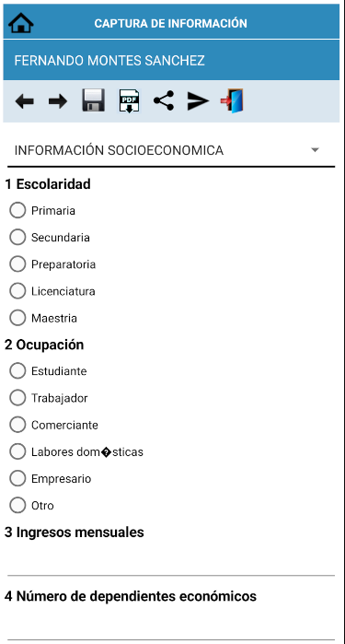This screenshot has height=644, width=345.
Task: Click the forward arrow icon
Action: 58,101
